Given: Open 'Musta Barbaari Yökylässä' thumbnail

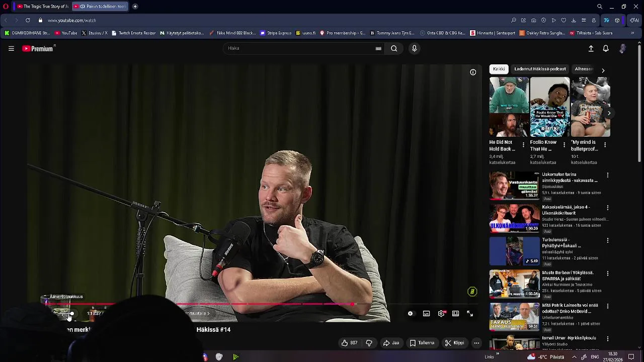Looking at the screenshot, I should pos(514,284).
